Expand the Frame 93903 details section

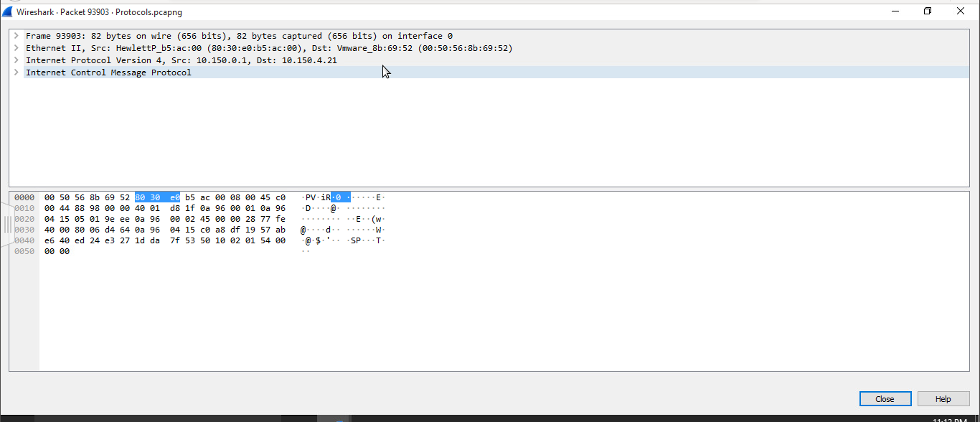[16, 35]
